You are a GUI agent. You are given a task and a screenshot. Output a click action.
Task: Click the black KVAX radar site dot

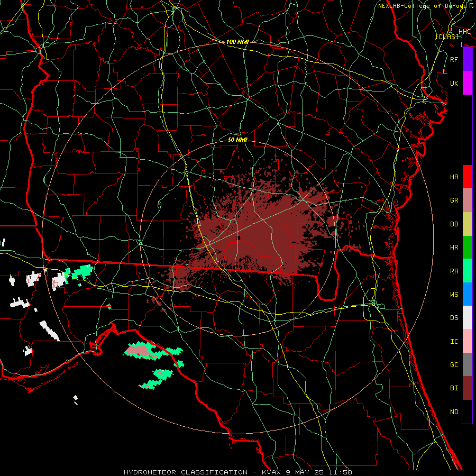(239, 238)
